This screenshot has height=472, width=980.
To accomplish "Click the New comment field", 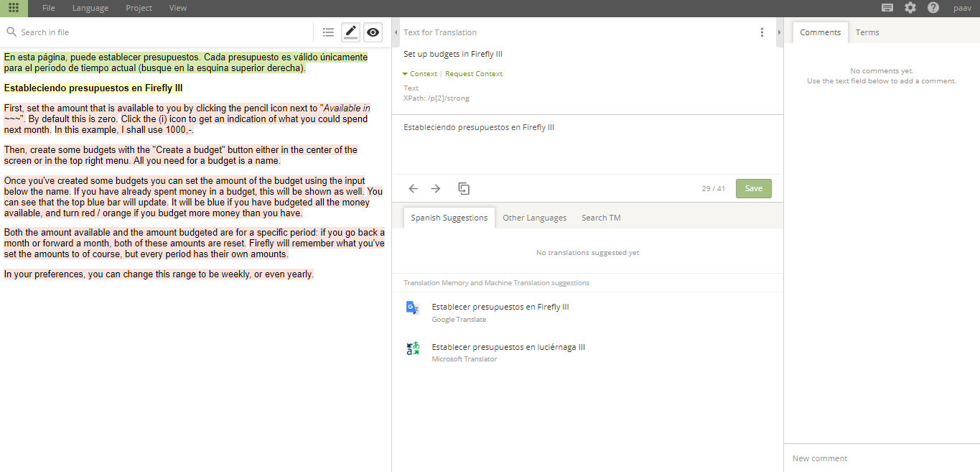I will [x=882, y=458].
